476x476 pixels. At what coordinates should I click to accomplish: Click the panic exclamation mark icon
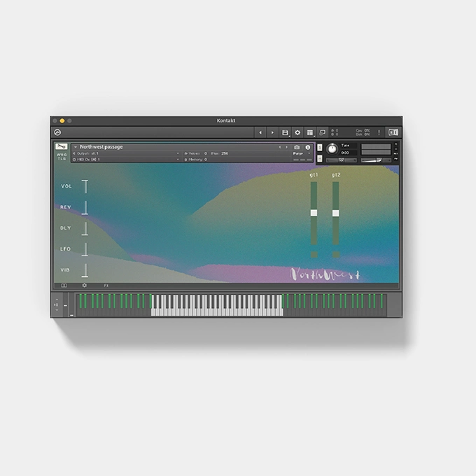tap(379, 132)
